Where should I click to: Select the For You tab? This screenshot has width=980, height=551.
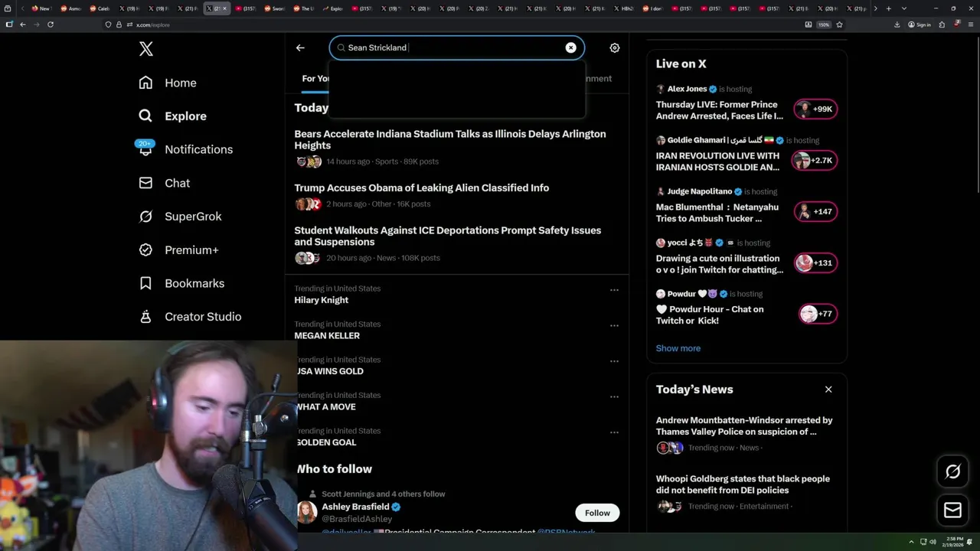315,78
